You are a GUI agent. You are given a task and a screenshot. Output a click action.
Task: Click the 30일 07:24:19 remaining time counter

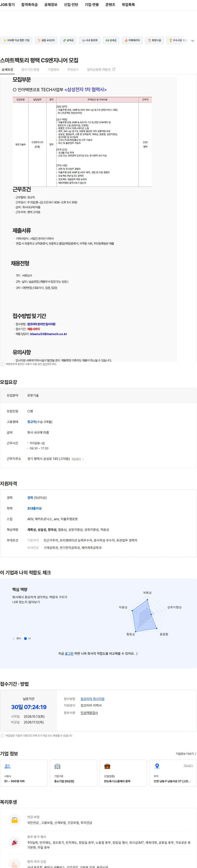pos(29,707)
